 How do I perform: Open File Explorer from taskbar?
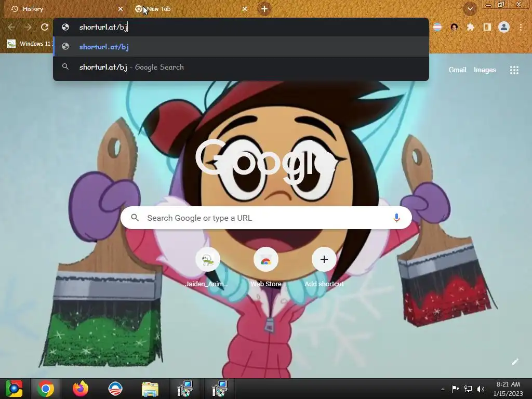[x=150, y=389]
